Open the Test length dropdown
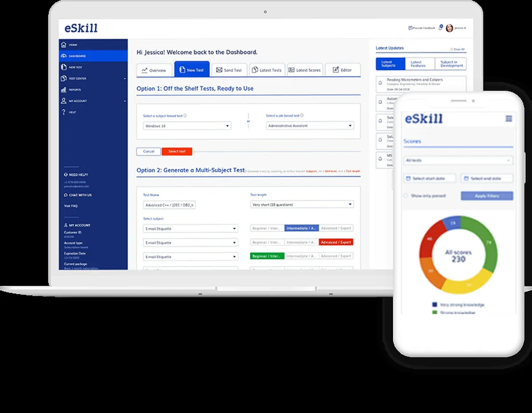 tap(302, 204)
